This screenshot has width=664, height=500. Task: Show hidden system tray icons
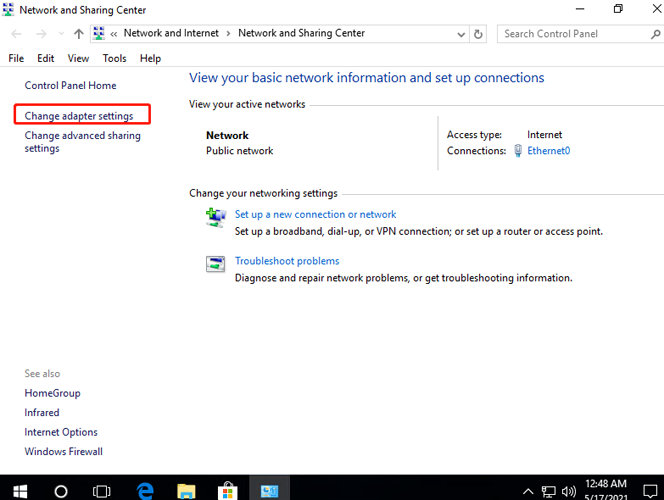(528, 491)
